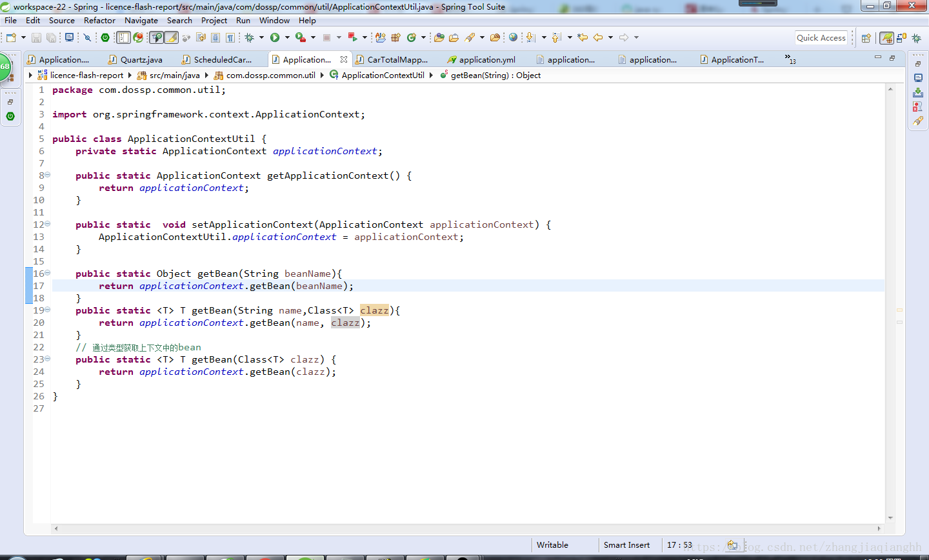Click the Debug icon in the toolbar
This screenshot has height=560, width=929.
click(x=248, y=37)
